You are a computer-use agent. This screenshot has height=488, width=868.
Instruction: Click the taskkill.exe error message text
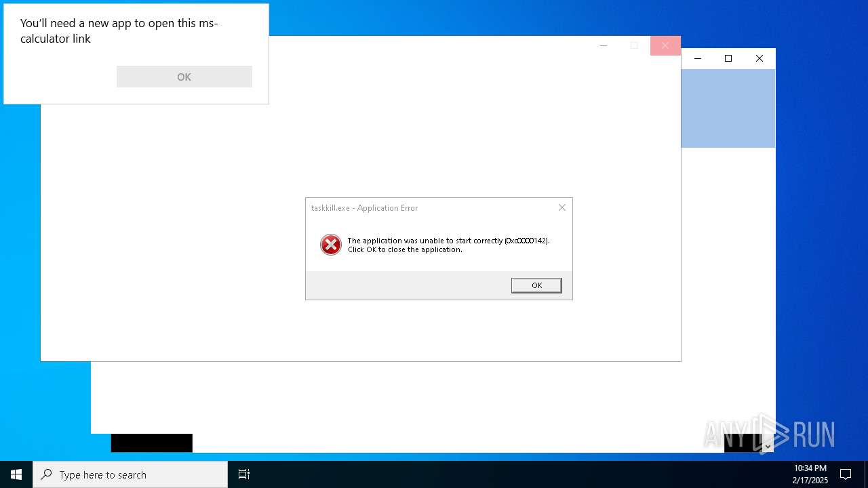pyautogui.click(x=448, y=245)
